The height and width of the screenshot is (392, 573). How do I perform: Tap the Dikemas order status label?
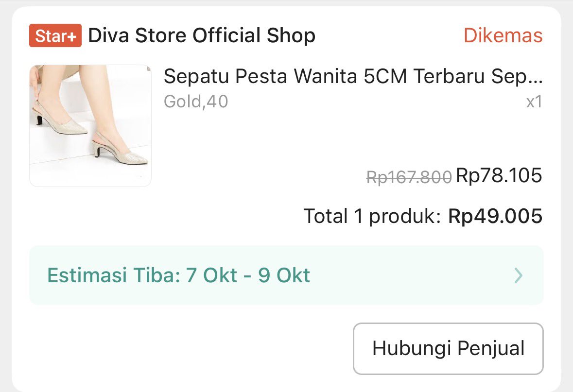point(503,35)
